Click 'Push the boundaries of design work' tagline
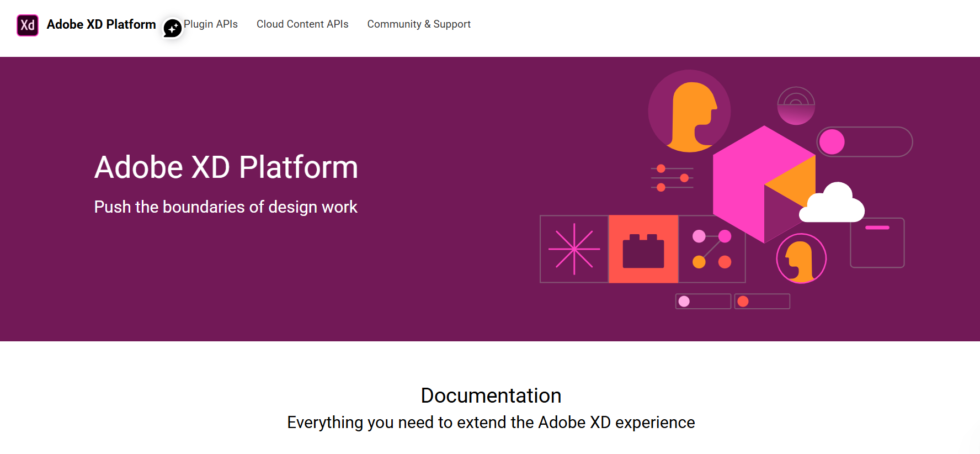 pyautogui.click(x=226, y=207)
